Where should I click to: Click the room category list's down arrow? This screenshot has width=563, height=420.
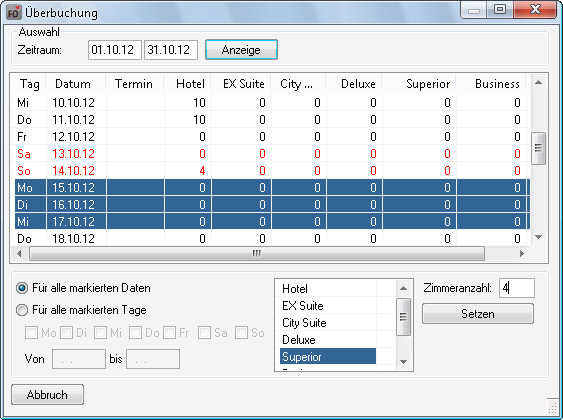[404, 362]
